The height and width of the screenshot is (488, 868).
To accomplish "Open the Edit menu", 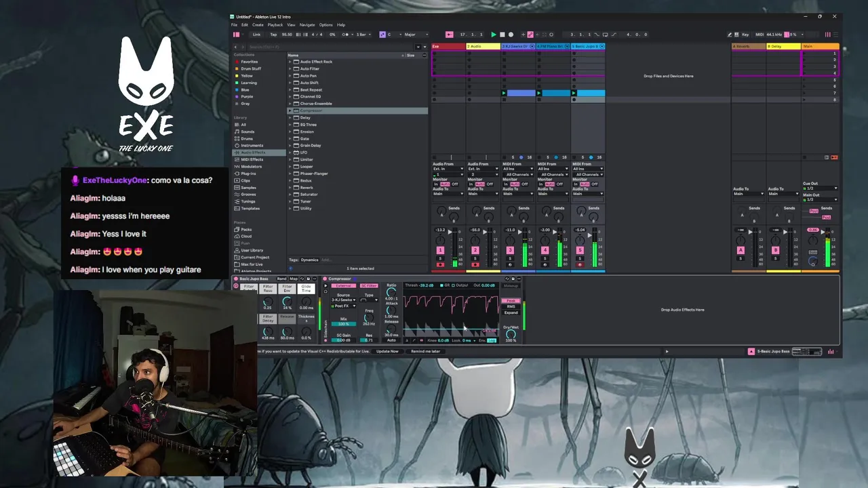I will pyautogui.click(x=245, y=25).
